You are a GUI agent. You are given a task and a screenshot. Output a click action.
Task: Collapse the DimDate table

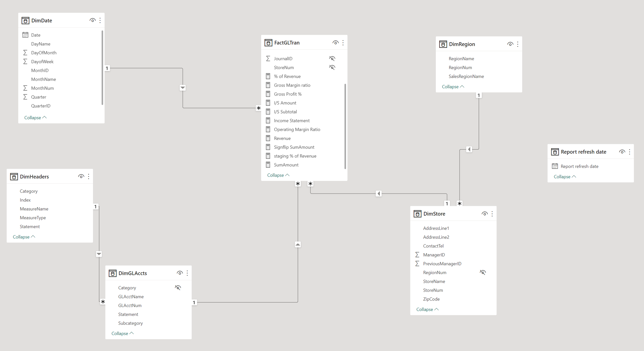(x=35, y=118)
